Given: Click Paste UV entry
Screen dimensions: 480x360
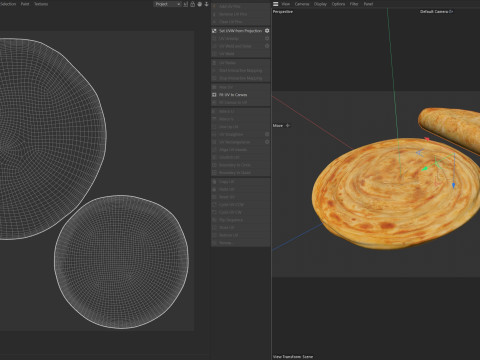Looking at the screenshot, I should (227, 189).
